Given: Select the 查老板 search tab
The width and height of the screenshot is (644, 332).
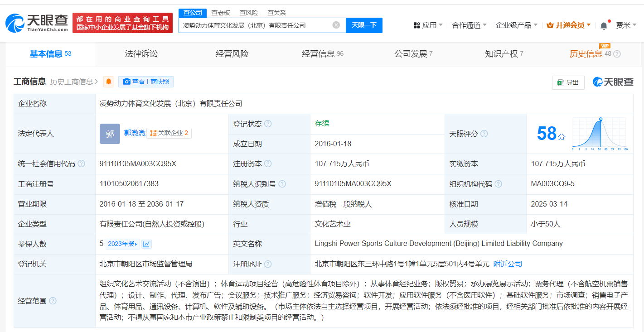Looking at the screenshot, I should (x=221, y=13).
